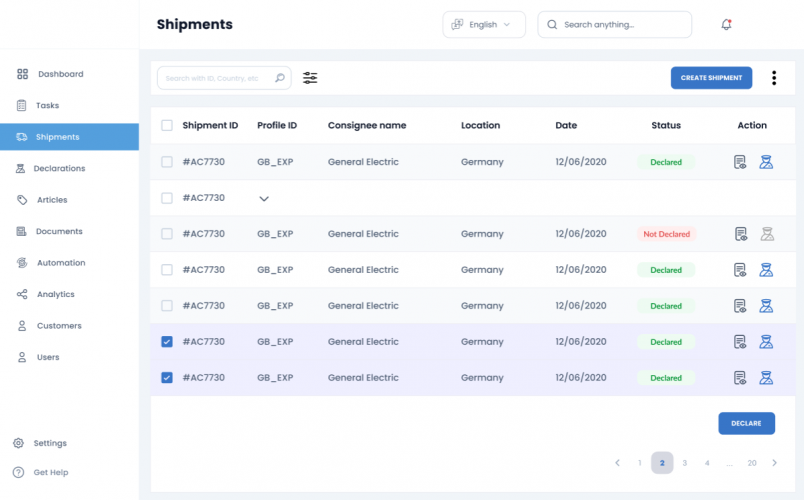Viewport: 804px width, 500px height.
Task: Toggle the select-all checkbox in table header
Action: [167, 126]
